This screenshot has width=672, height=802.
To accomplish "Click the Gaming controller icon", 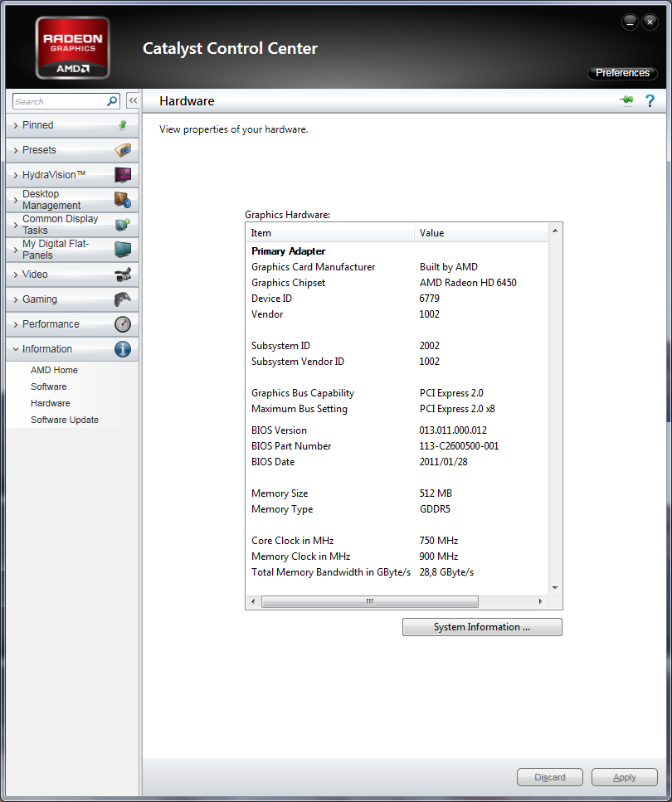I will [x=123, y=299].
